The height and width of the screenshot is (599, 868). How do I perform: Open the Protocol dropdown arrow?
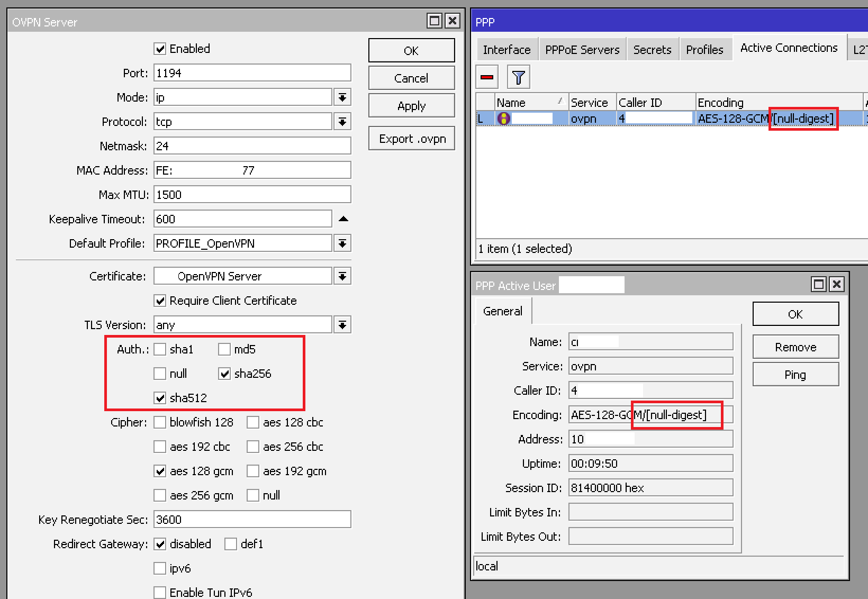pos(342,122)
